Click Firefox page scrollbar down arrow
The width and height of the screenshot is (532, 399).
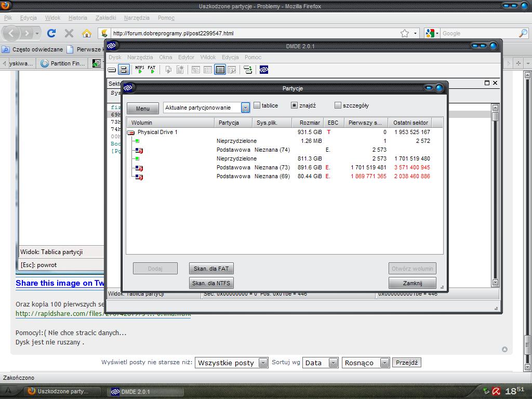coord(527,367)
